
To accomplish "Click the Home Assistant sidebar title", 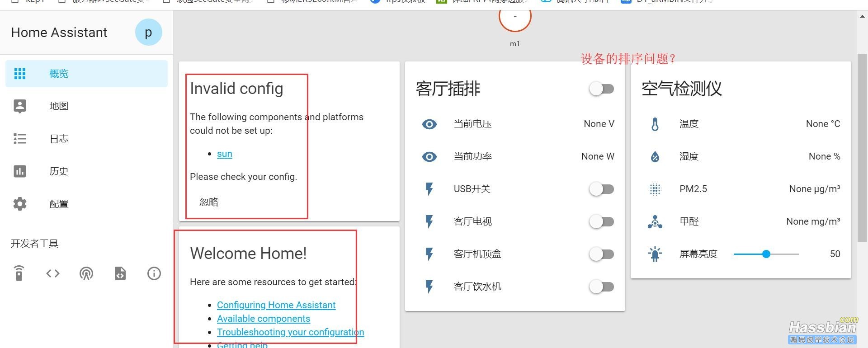I will coord(59,33).
